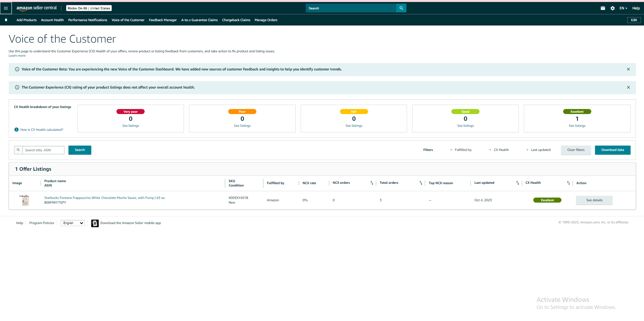Open Chargeback Claims

(x=236, y=20)
